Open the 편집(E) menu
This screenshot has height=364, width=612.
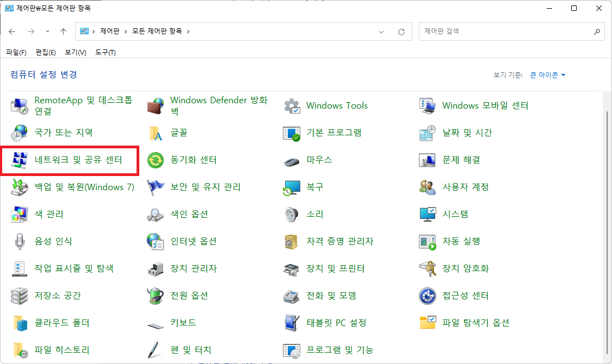[x=46, y=52]
